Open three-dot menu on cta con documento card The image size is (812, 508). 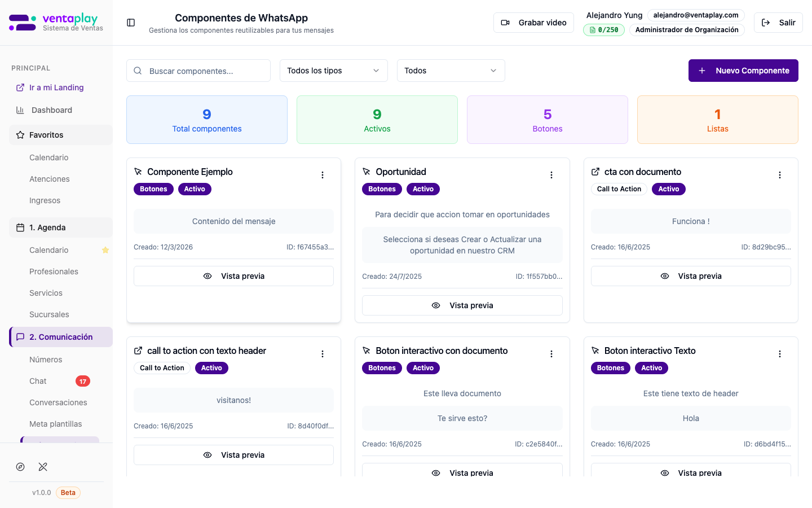(x=780, y=175)
